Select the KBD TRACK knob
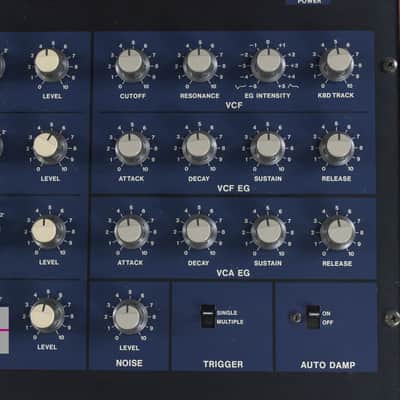The width and height of the screenshot is (400, 400). [x=337, y=63]
